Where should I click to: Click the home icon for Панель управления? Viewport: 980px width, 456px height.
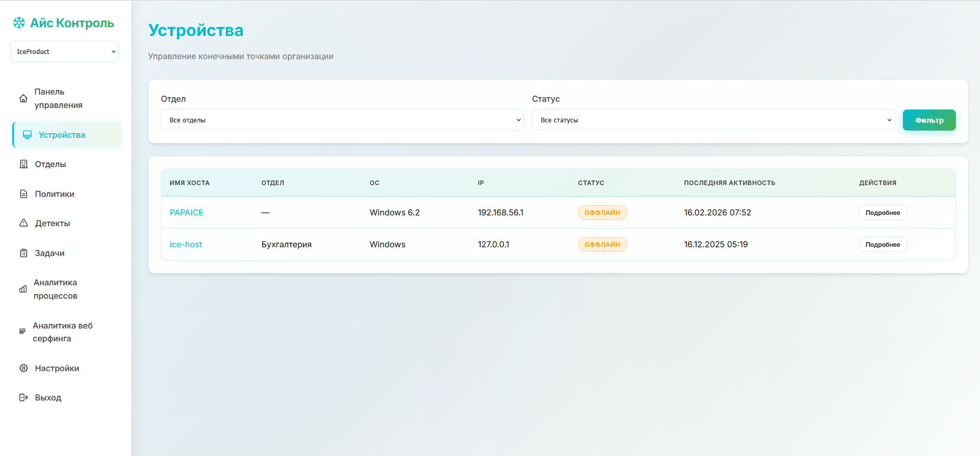(23, 98)
